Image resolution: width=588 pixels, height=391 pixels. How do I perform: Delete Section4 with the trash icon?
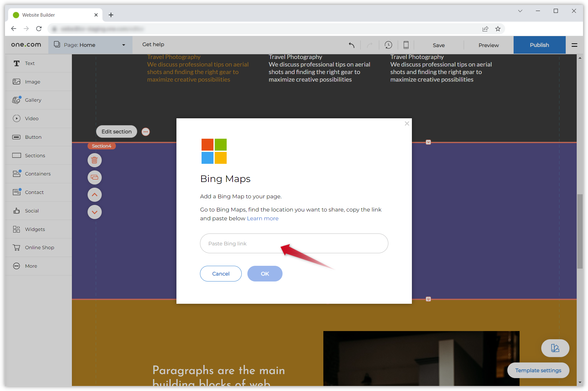(x=94, y=160)
